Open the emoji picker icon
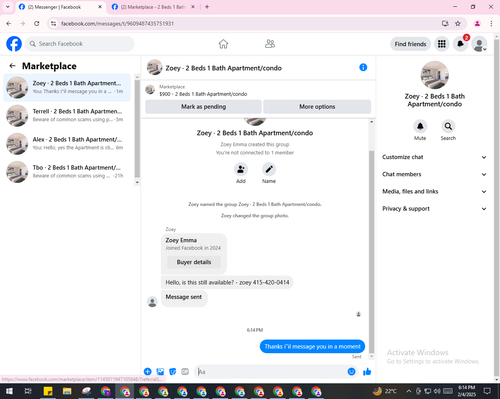 point(351,371)
